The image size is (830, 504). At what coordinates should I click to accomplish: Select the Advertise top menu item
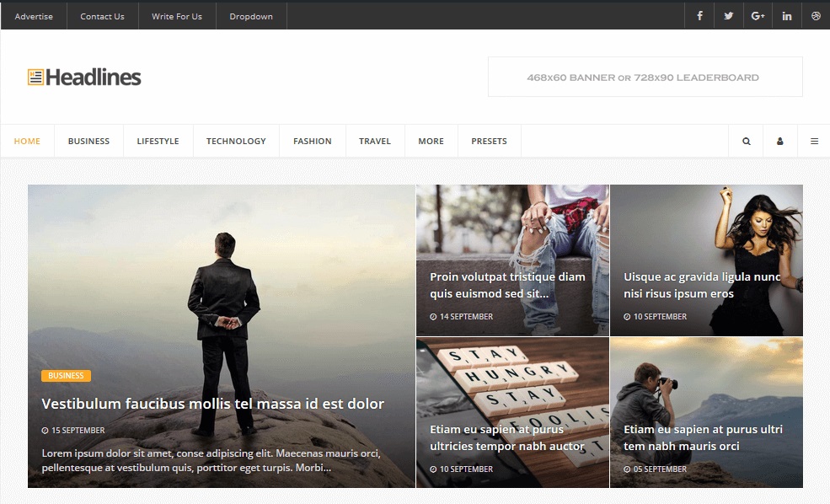[x=34, y=16]
